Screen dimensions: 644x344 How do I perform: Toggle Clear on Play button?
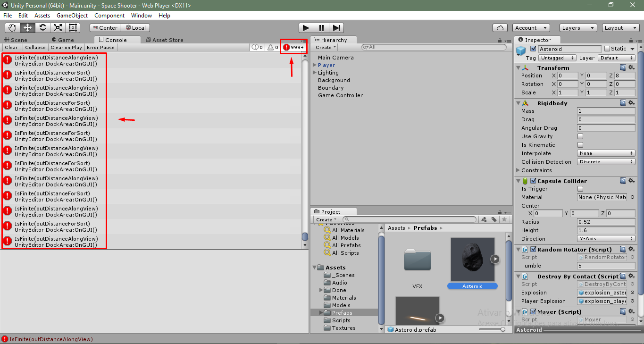(66, 47)
